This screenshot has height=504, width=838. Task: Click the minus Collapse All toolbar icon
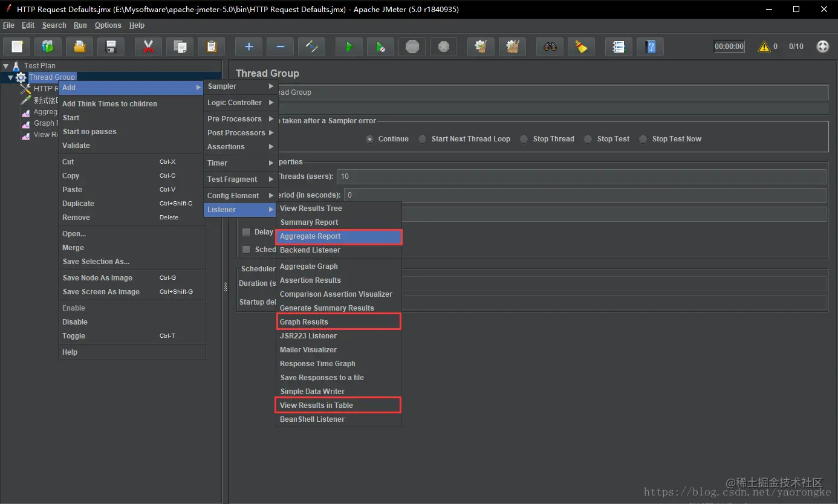[280, 47]
